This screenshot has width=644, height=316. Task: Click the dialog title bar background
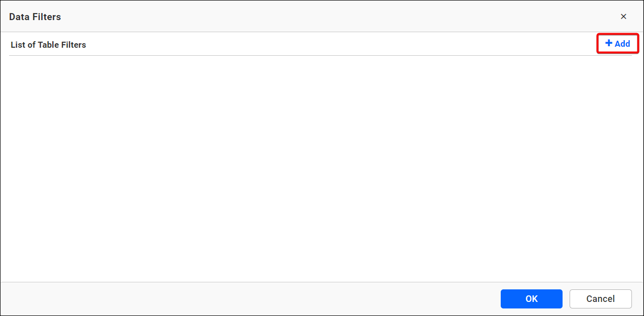coord(322,17)
